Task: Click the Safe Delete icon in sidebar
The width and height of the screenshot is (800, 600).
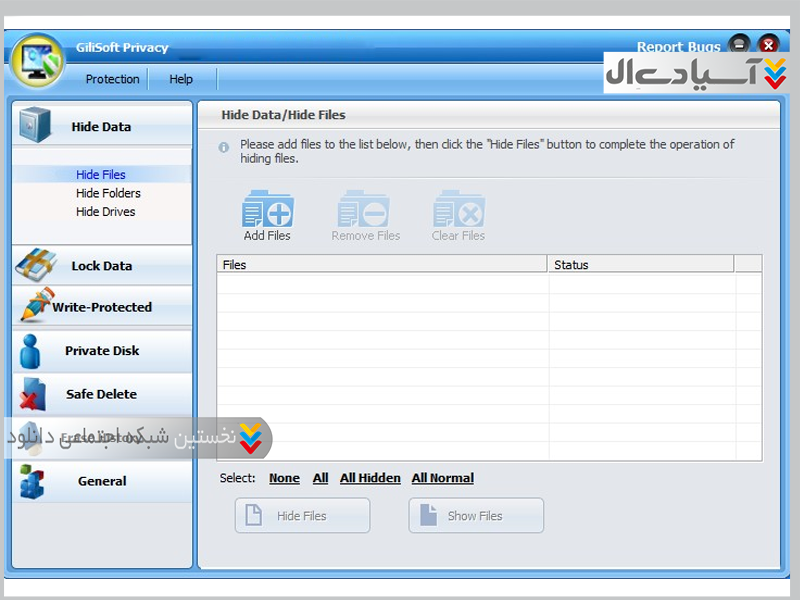Action: click(x=32, y=393)
